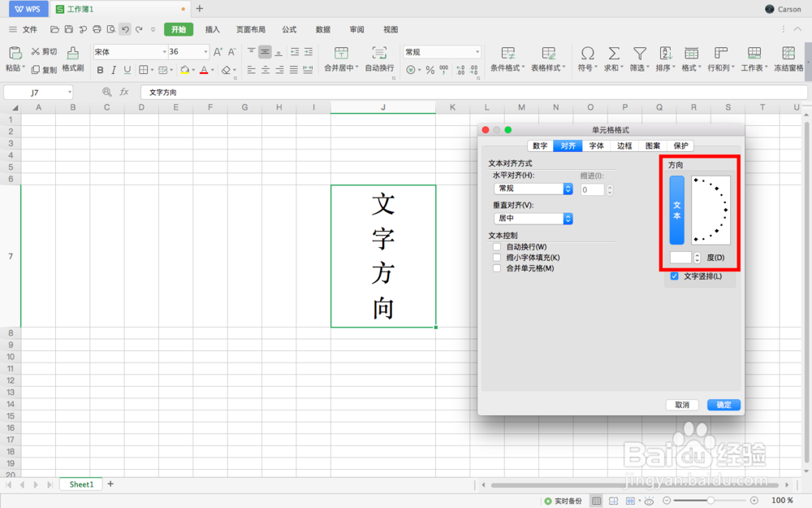Uncheck the 文字竖排 option
This screenshot has width=812, height=508.
point(674,276)
